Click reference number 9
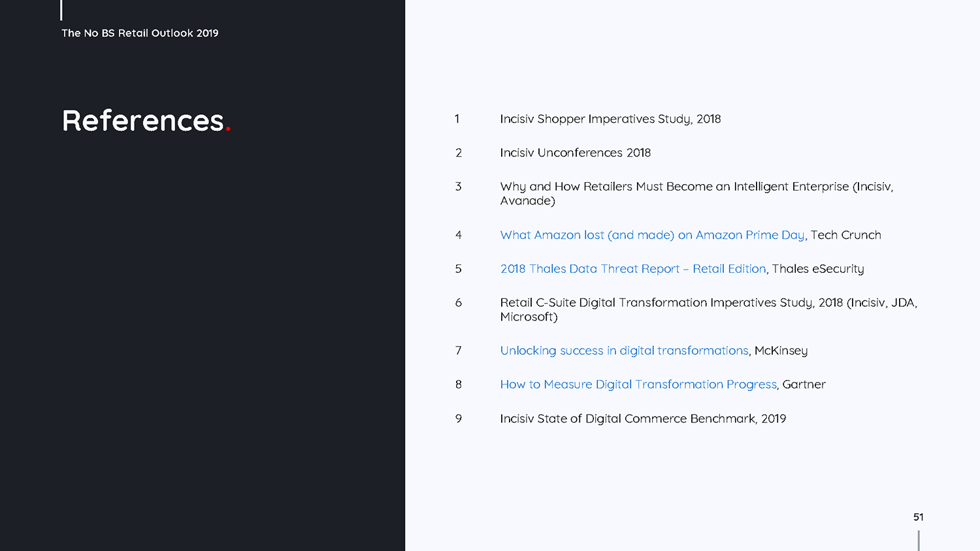 click(459, 418)
